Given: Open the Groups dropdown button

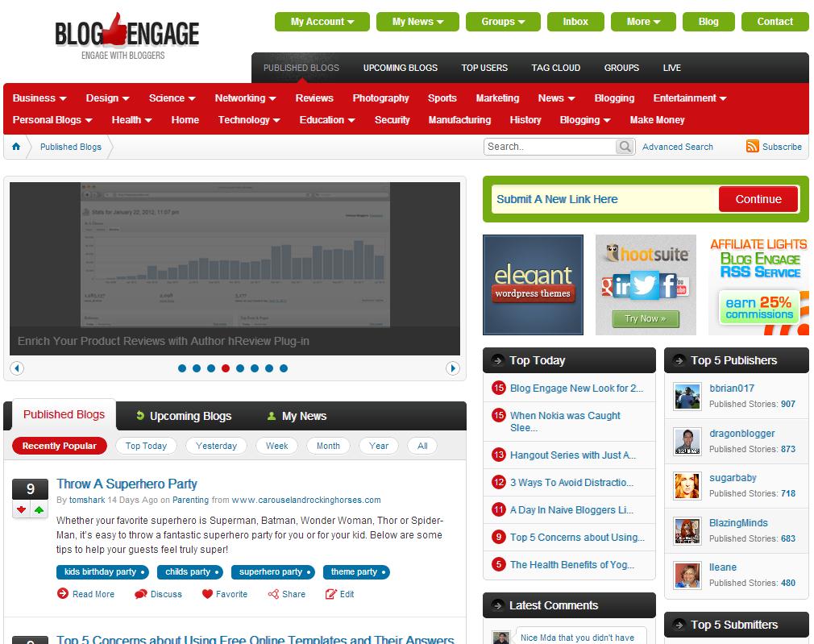Looking at the screenshot, I should pos(503,22).
